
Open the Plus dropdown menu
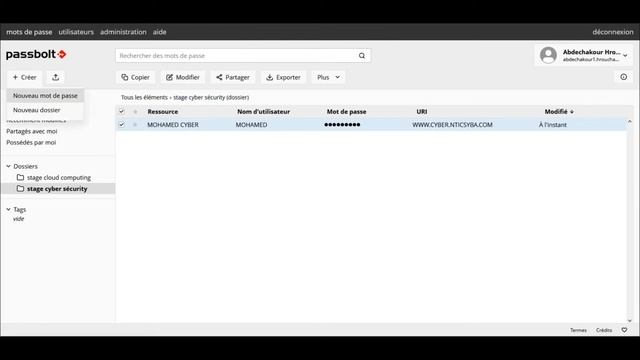[328, 77]
